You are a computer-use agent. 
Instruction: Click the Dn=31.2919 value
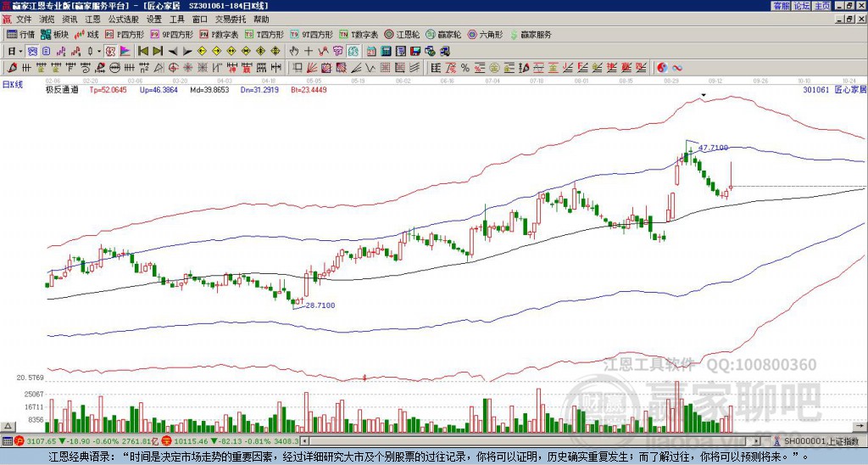tap(259, 90)
